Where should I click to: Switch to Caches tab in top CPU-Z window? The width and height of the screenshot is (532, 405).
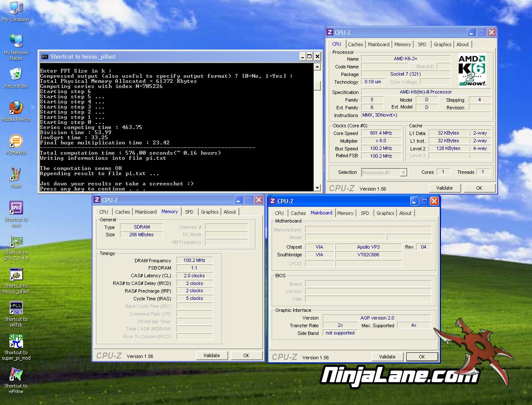pyautogui.click(x=355, y=44)
